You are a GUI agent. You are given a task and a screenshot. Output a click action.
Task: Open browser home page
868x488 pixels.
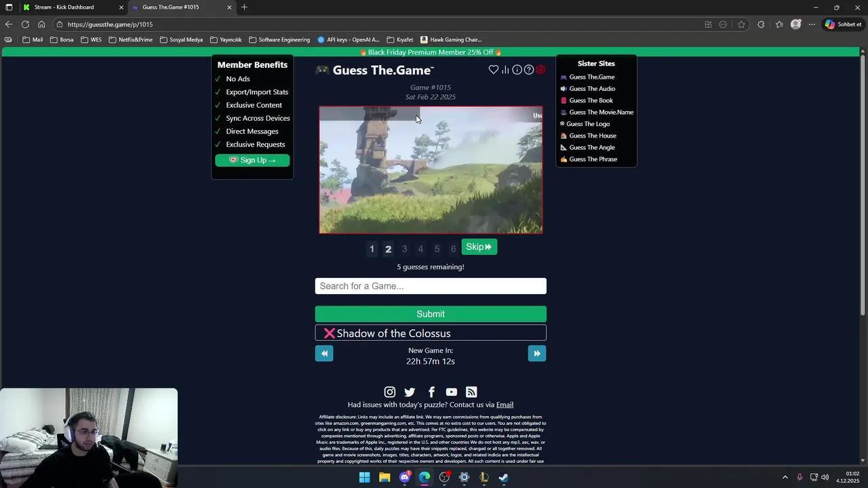(41, 24)
